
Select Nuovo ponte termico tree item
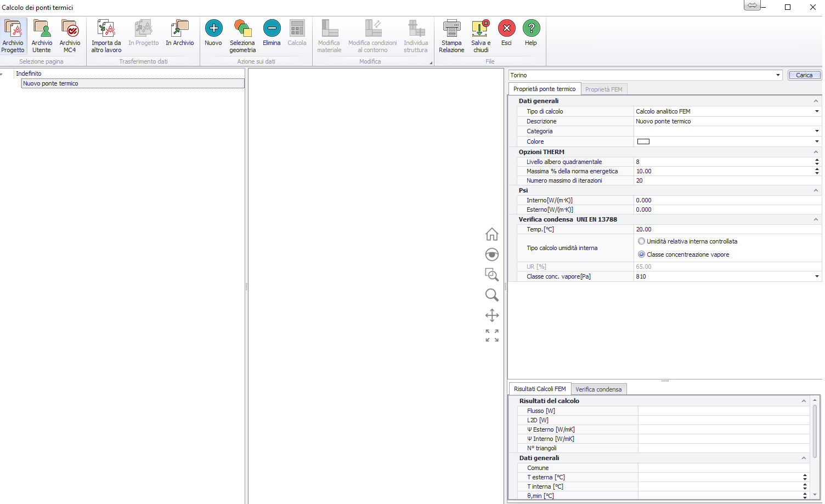(50, 83)
